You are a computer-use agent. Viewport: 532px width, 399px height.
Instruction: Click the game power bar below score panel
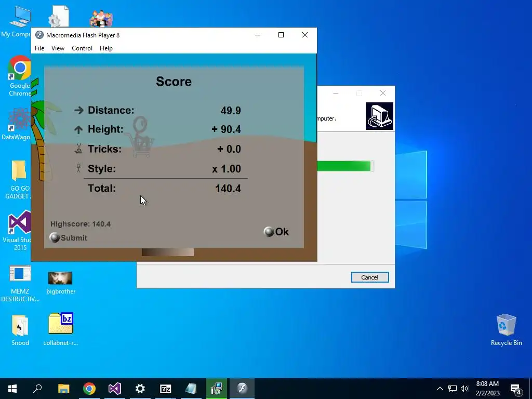tap(168, 252)
